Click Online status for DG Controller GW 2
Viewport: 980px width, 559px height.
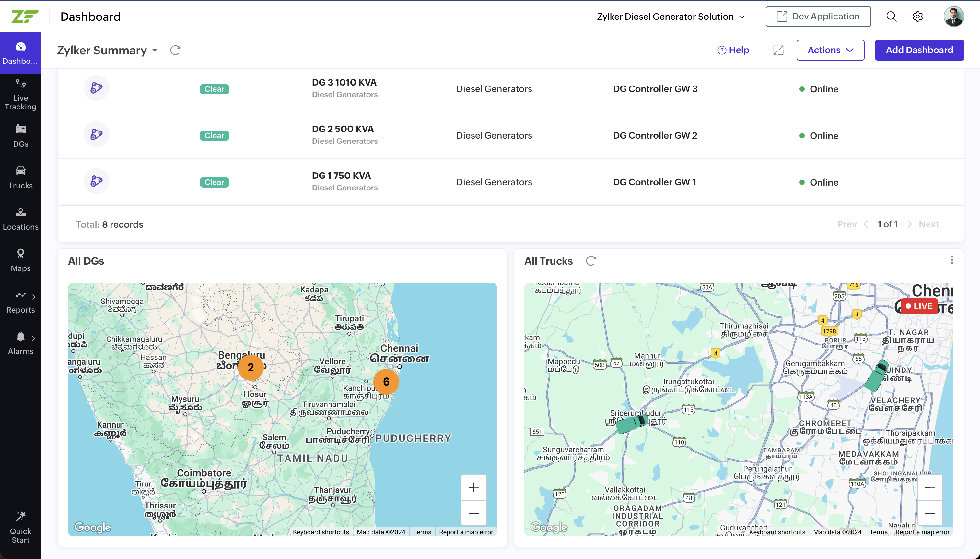pos(819,135)
